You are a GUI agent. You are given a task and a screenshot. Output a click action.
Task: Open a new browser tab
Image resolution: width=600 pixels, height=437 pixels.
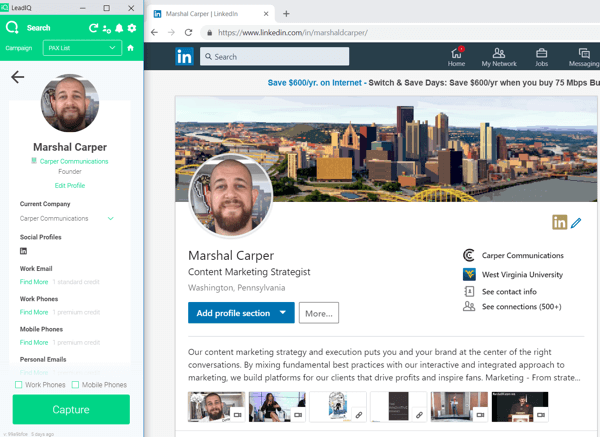286,14
